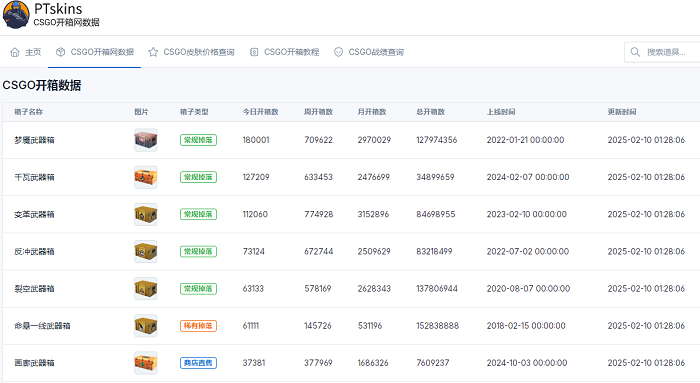Click the orange 稀有掉落 tag
Image resolution: width=700 pixels, height=383 pixels.
tap(198, 325)
